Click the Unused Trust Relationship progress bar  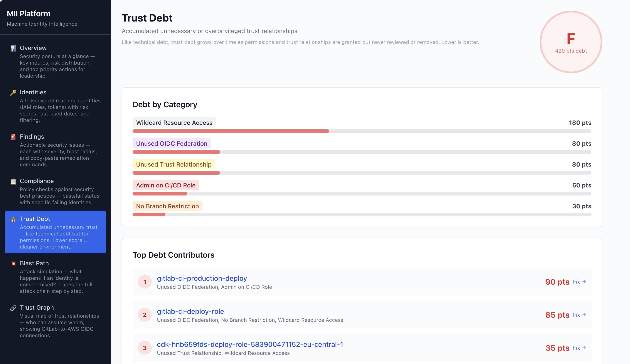[x=362, y=173]
